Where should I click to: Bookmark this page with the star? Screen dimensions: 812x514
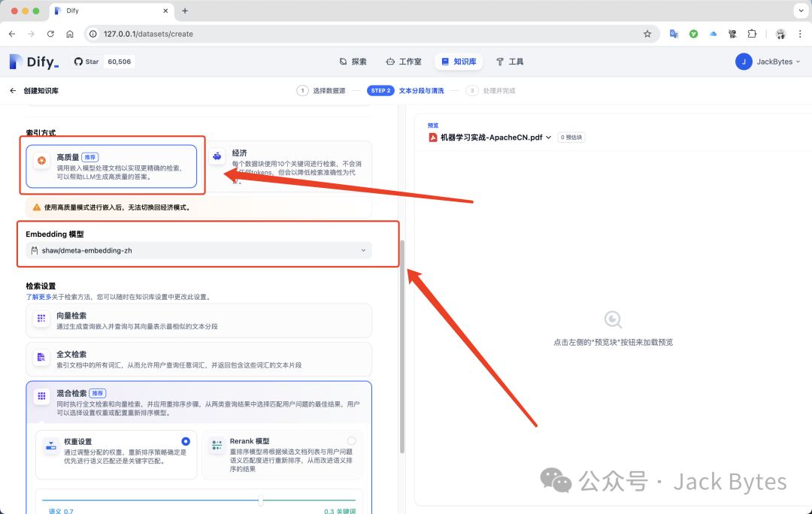[647, 34]
